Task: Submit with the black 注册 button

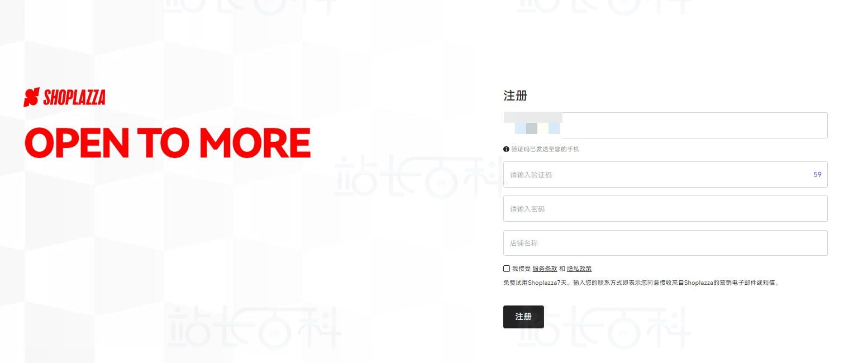Action: 523,317
